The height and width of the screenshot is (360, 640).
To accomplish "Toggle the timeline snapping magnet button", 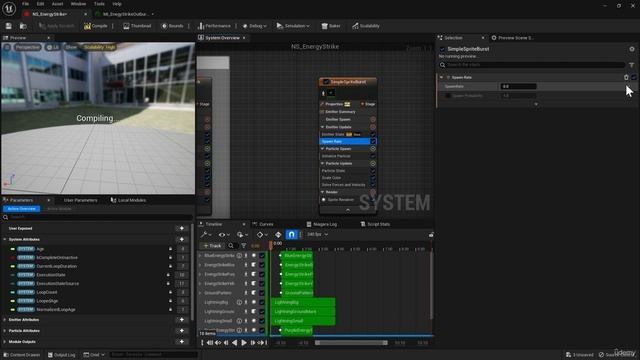I will coord(291,235).
